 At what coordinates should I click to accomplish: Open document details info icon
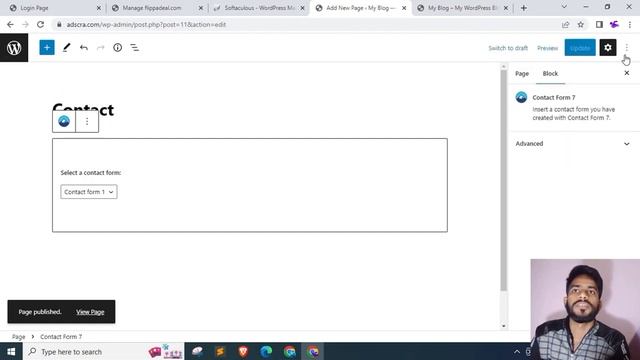click(118, 48)
